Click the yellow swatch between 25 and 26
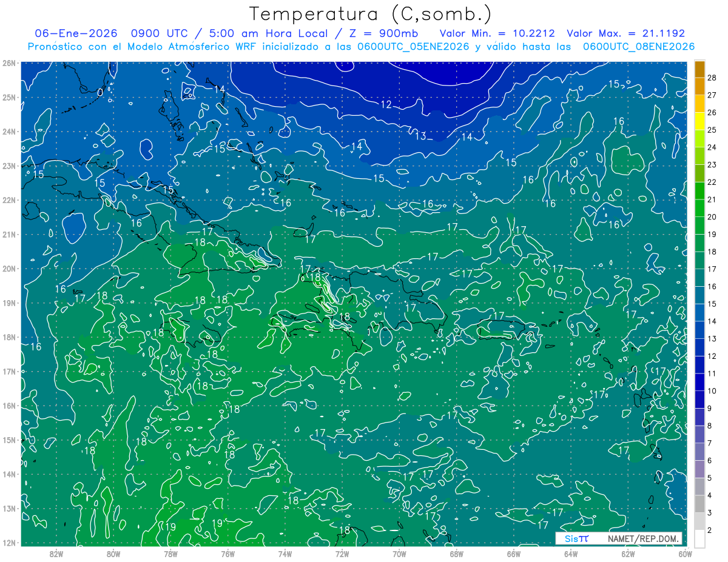This screenshot has width=728, height=562. pyautogui.click(x=699, y=121)
